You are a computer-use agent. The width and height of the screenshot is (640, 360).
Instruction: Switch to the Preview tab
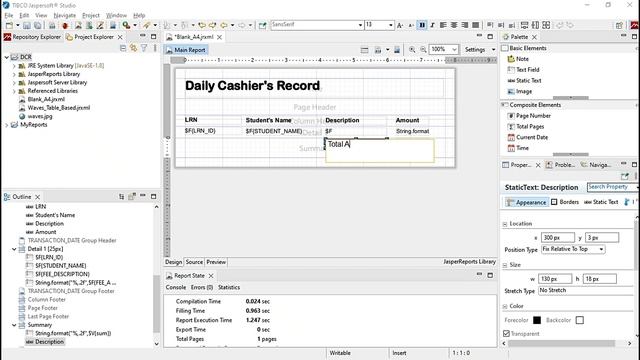tap(216, 262)
